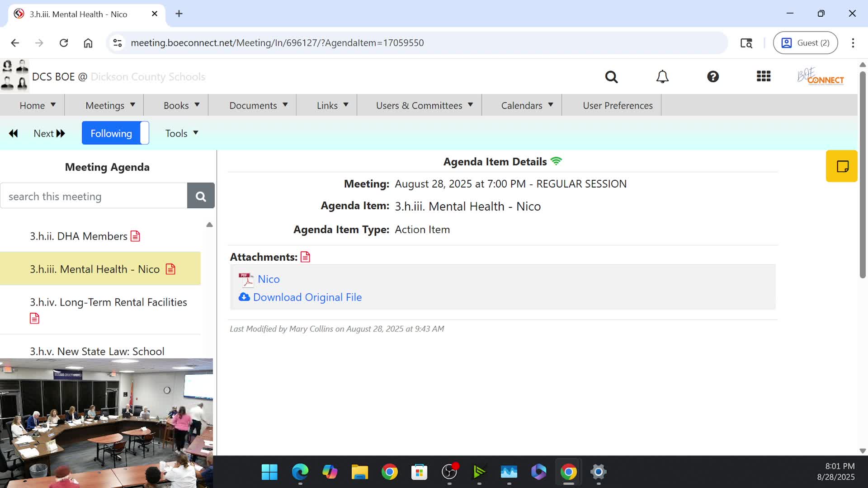Open notifications bell icon
This screenshot has height=488, width=868.
[x=662, y=77]
